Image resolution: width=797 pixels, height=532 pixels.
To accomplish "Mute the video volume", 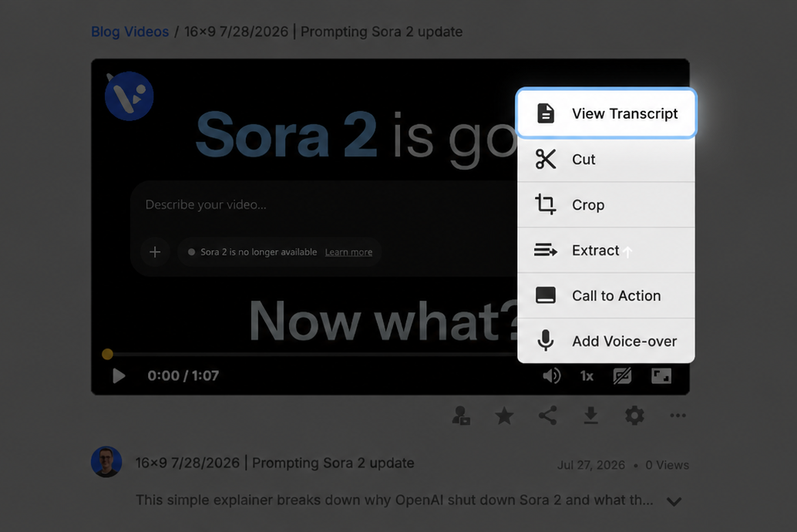I will [x=551, y=375].
